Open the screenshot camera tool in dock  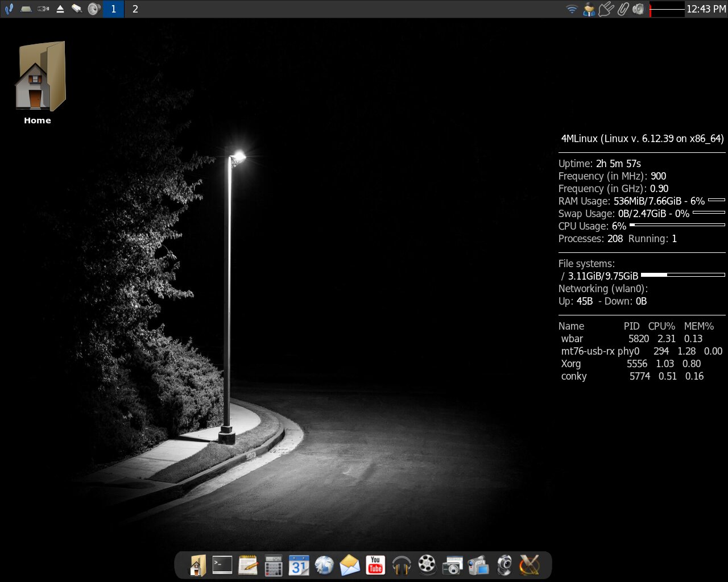click(x=453, y=565)
